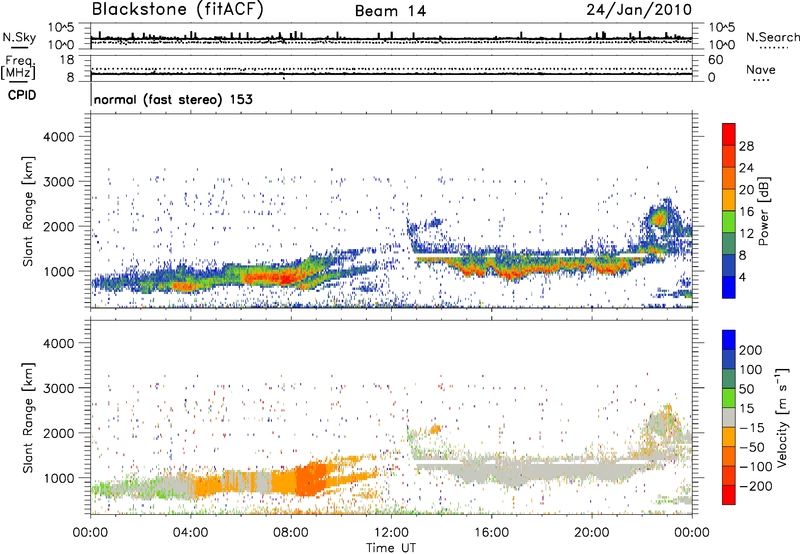The image size is (800, 554).
Task: Click the '16:00' time axis tick label
Action: (x=491, y=533)
